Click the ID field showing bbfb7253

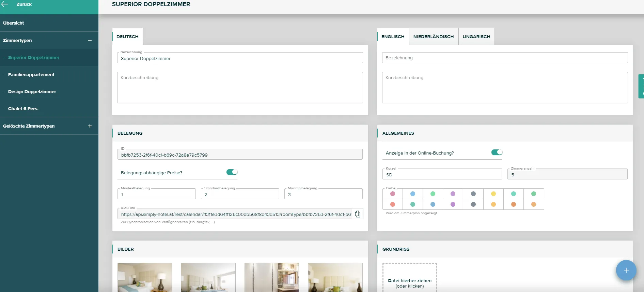click(x=240, y=155)
